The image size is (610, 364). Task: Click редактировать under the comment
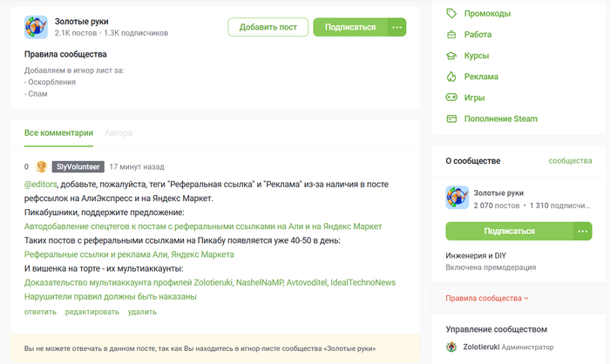[x=91, y=312]
